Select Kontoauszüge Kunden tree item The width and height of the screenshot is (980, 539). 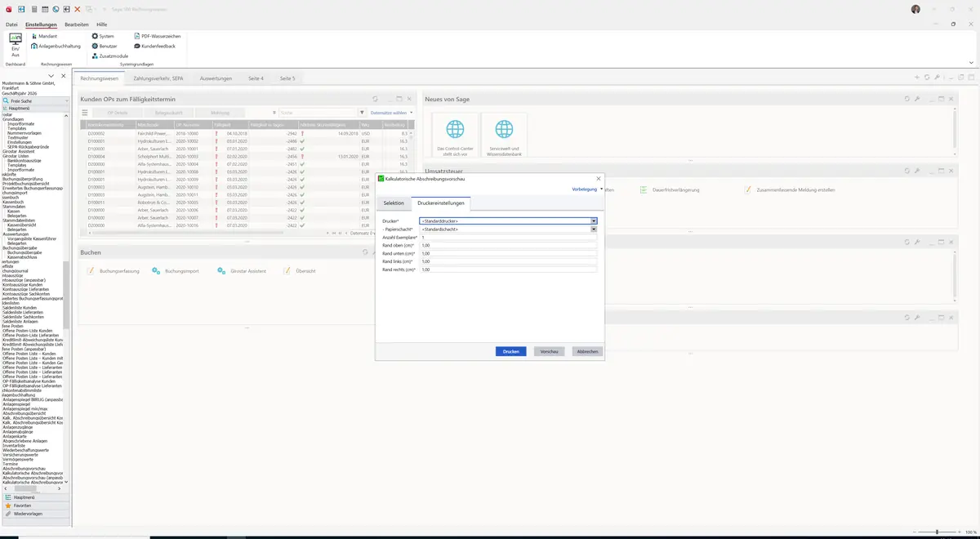23,284
